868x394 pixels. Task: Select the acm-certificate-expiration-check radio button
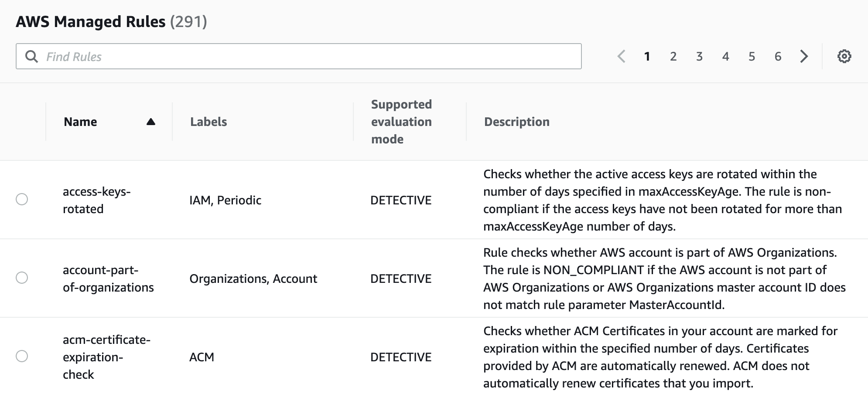click(22, 356)
